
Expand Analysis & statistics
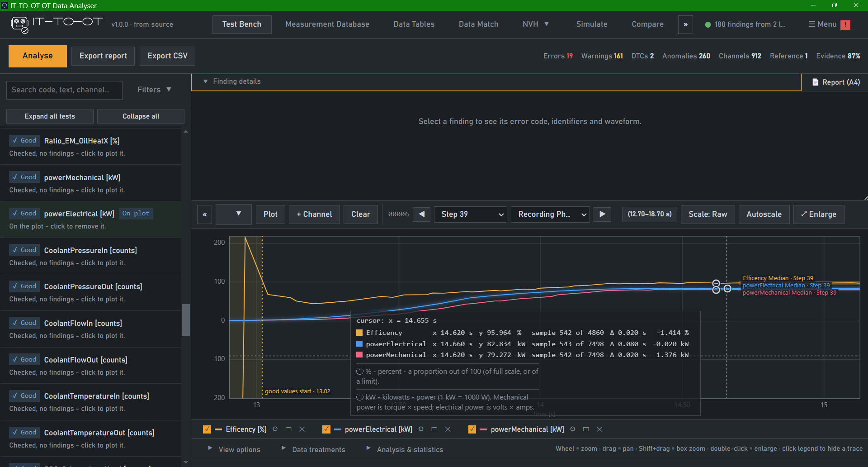[405, 449]
